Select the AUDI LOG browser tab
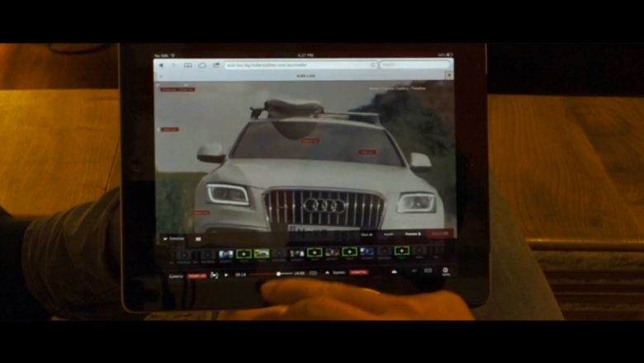The height and width of the screenshot is (363, 644). pos(306,76)
